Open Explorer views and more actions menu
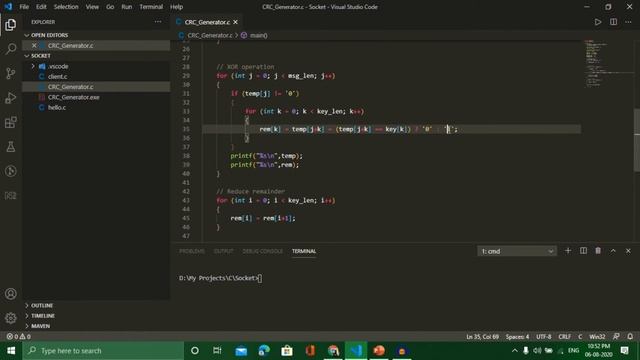640x360 pixels. pos(158,22)
